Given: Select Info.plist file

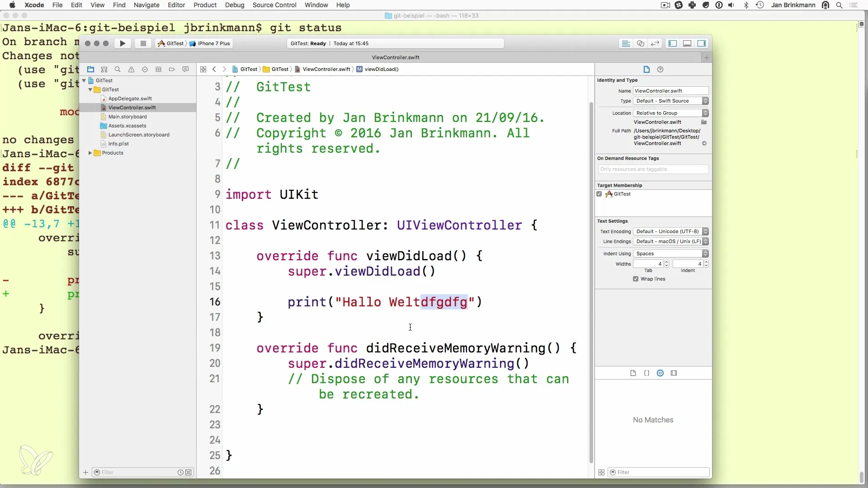Looking at the screenshot, I should pos(118,144).
